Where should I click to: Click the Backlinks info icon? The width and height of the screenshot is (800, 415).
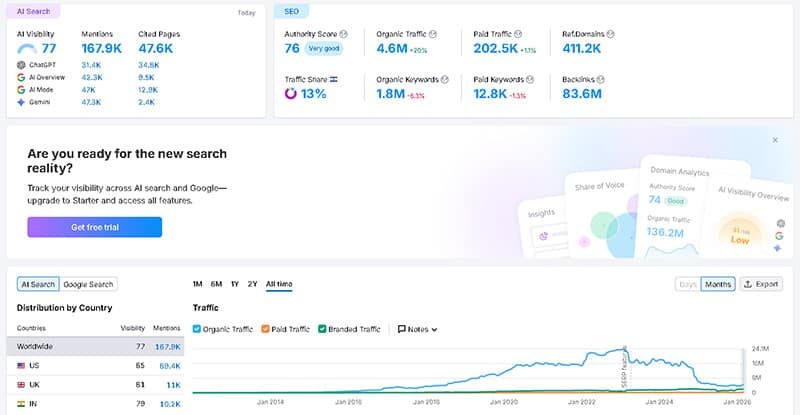pos(601,80)
